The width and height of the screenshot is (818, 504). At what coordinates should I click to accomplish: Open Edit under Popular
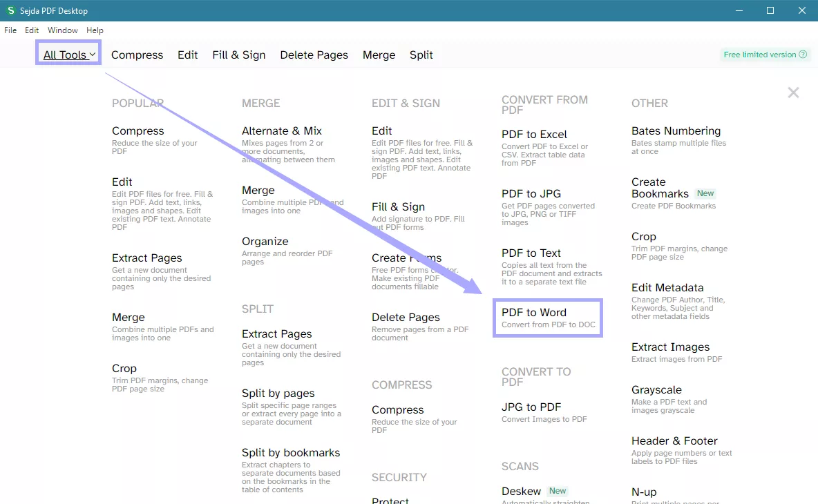point(122,182)
